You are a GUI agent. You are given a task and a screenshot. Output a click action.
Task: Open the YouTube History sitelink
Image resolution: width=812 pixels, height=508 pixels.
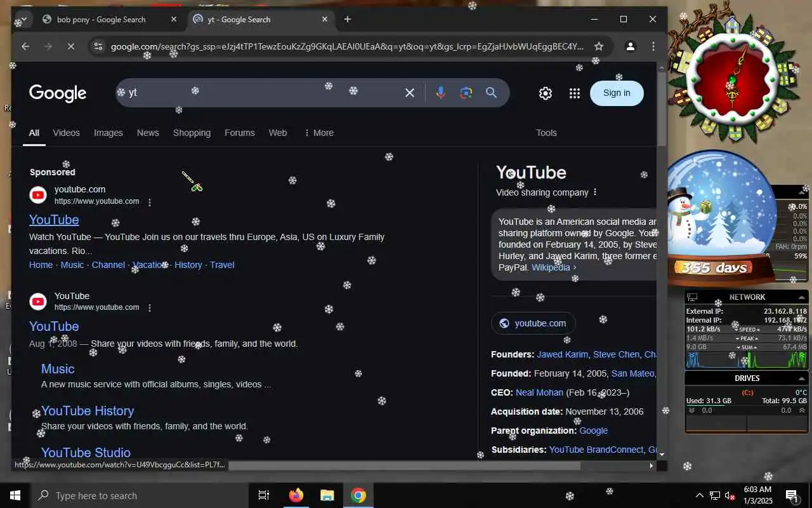click(x=88, y=411)
